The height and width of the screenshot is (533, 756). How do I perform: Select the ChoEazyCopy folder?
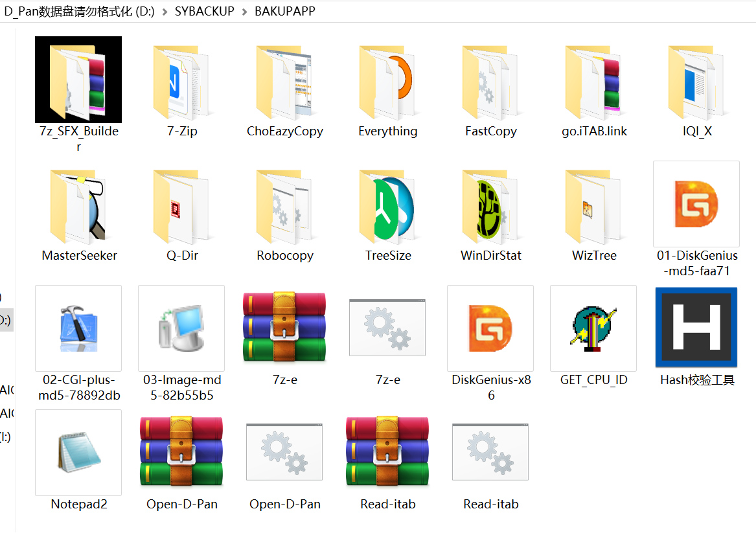285,82
